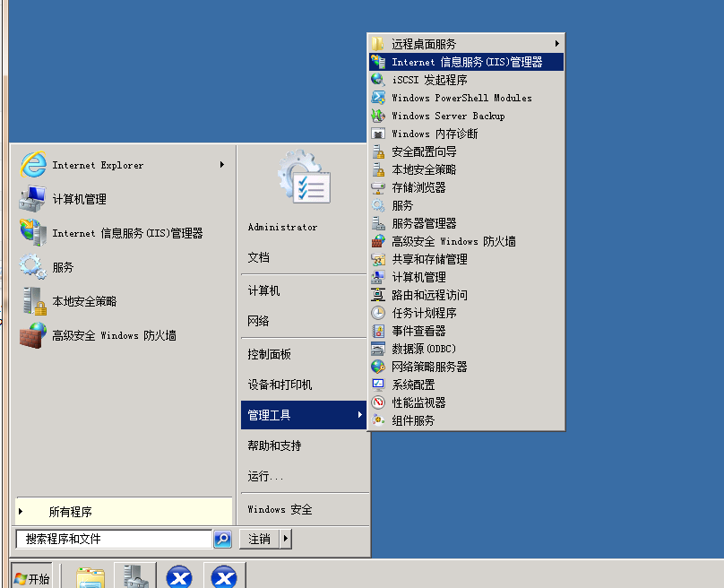Click Windows PowerShell Modules icon
The height and width of the screenshot is (588, 724).
[378, 98]
